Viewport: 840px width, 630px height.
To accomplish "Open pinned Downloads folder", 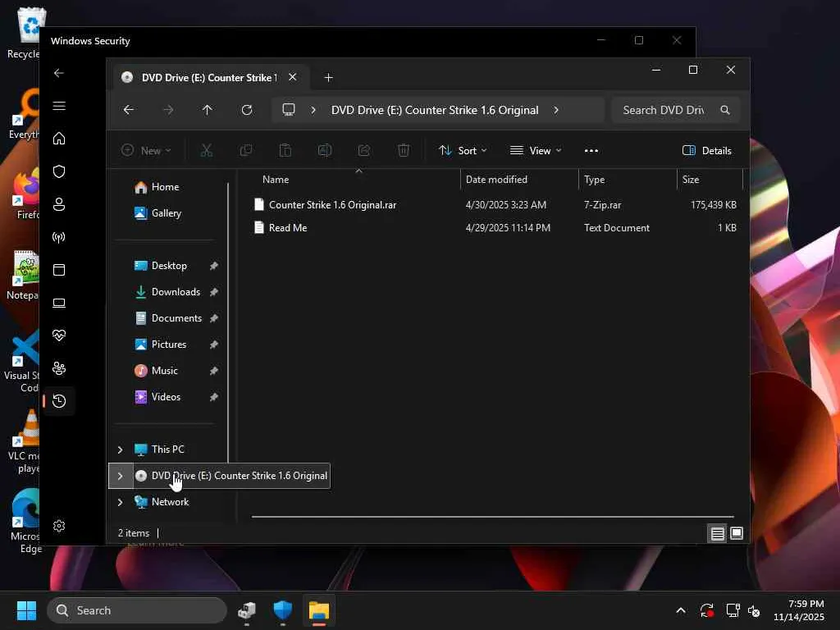I will (176, 292).
